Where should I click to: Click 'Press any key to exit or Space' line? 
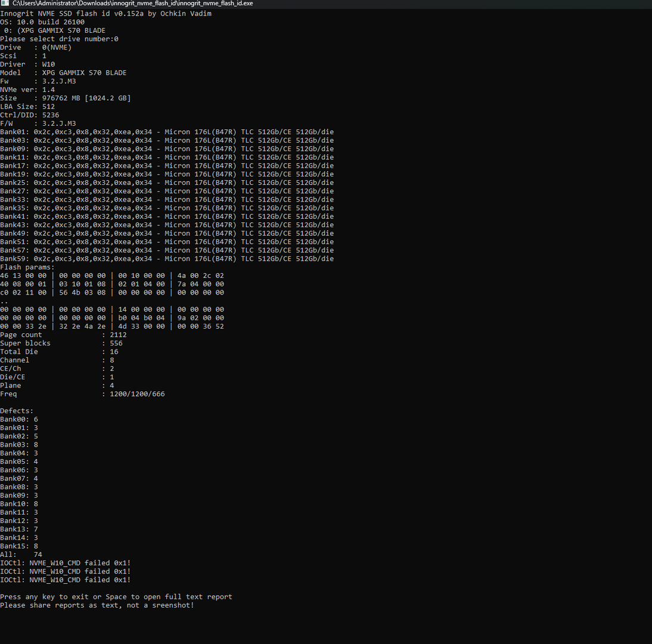(x=116, y=597)
